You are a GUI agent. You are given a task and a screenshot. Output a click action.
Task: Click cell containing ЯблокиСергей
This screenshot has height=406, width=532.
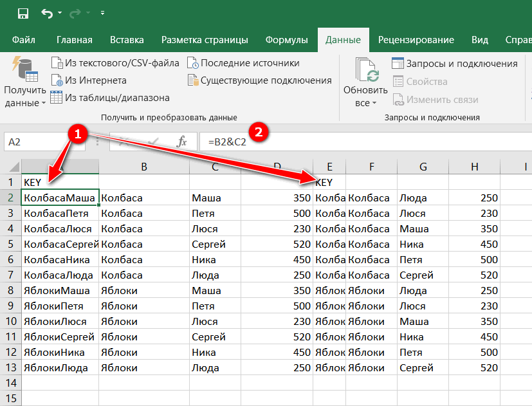click(60, 337)
